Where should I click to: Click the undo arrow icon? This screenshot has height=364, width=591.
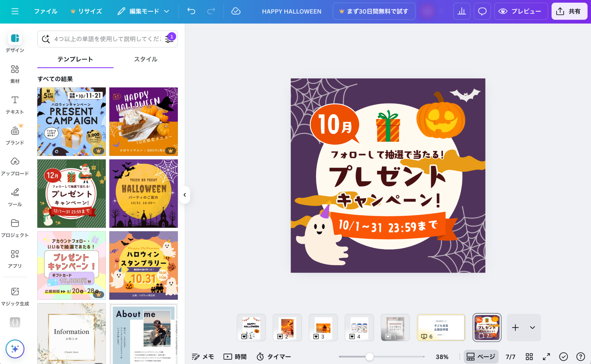191,11
